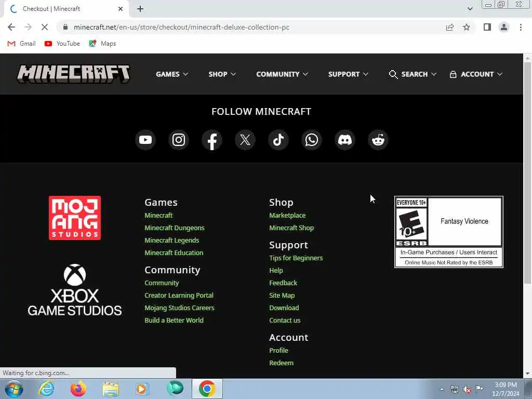Open Minecraft's YouTube channel icon
The height and width of the screenshot is (399, 532).
(145, 140)
